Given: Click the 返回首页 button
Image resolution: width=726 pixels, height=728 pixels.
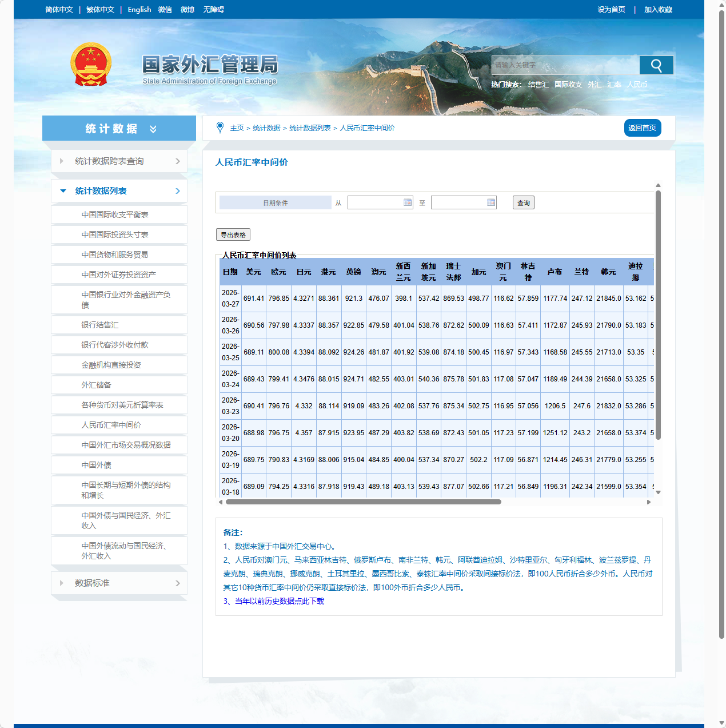Looking at the screenshot, I should click(x=642, y=128).
